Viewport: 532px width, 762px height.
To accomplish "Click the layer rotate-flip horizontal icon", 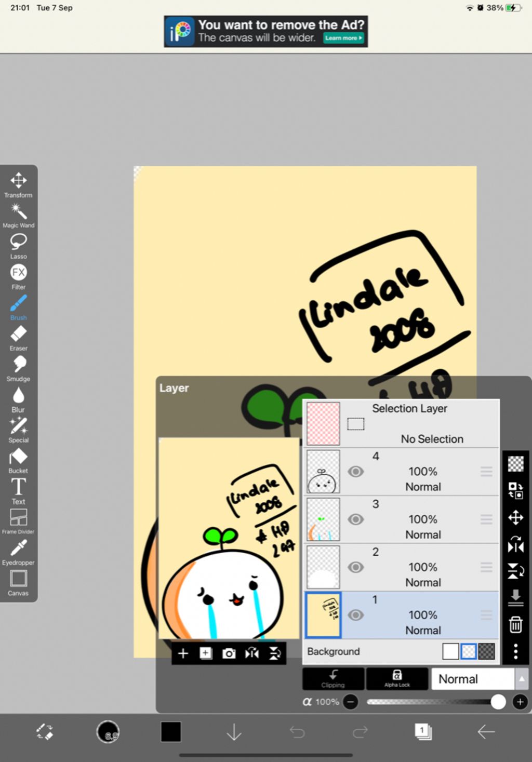I will click(x=515, y=544).
